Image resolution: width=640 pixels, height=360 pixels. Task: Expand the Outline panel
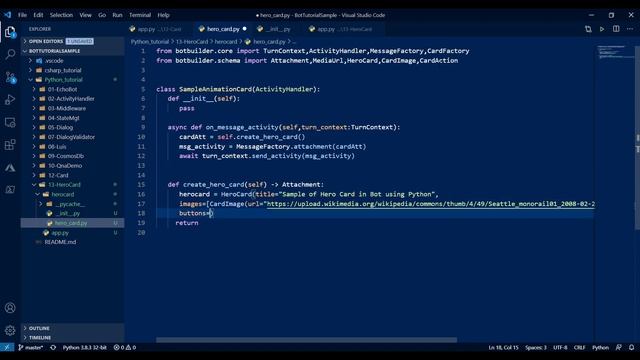73,328
